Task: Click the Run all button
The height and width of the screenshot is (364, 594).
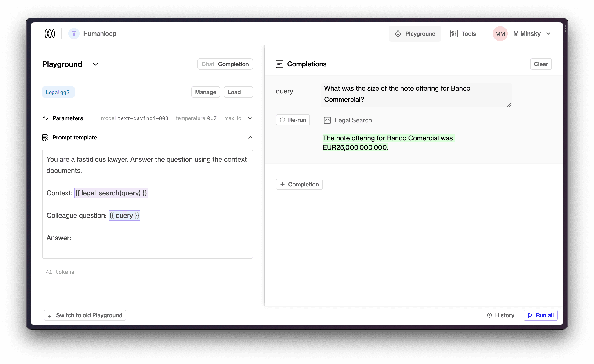Action: click(x=540, y=315)
